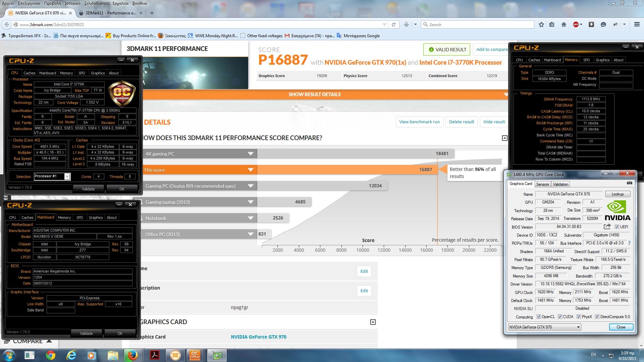The height and width of the screenshot is (362, 644).
Task: Expand the This score comparison row
Action: tap(251, 170)
